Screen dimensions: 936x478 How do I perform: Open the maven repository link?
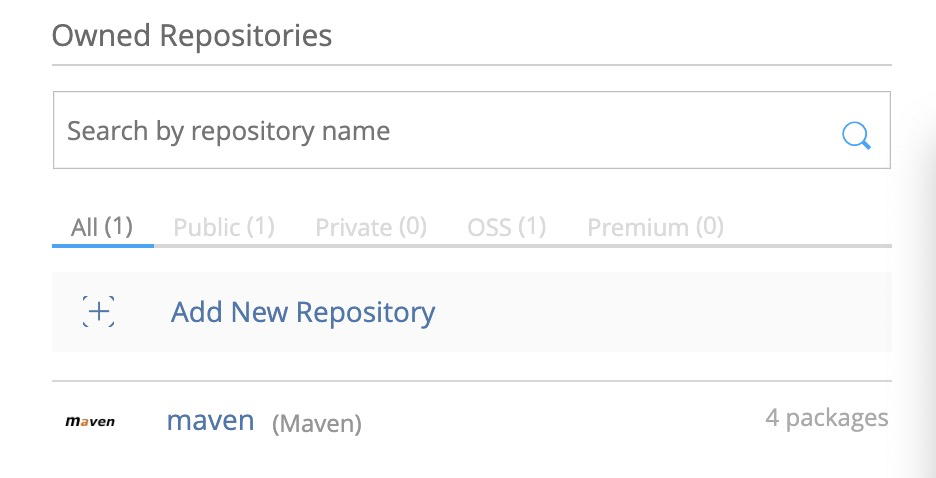point(211,420)
